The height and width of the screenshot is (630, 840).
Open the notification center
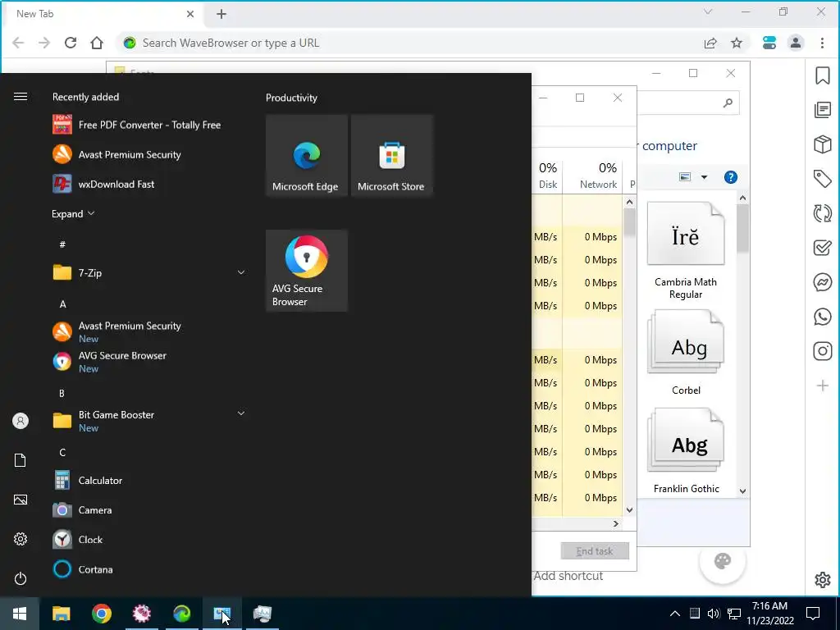pyautogui.click(x=813, y=614)
